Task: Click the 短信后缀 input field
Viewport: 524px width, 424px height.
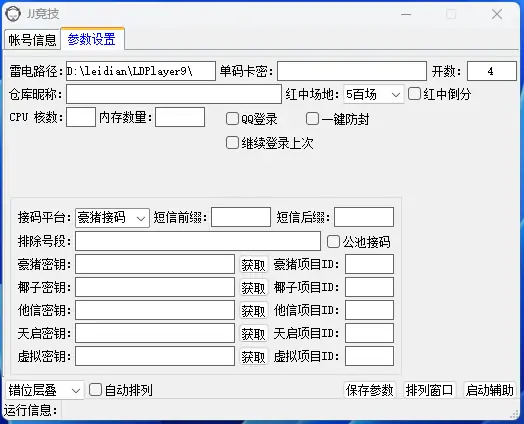Action: coord(364,217)
